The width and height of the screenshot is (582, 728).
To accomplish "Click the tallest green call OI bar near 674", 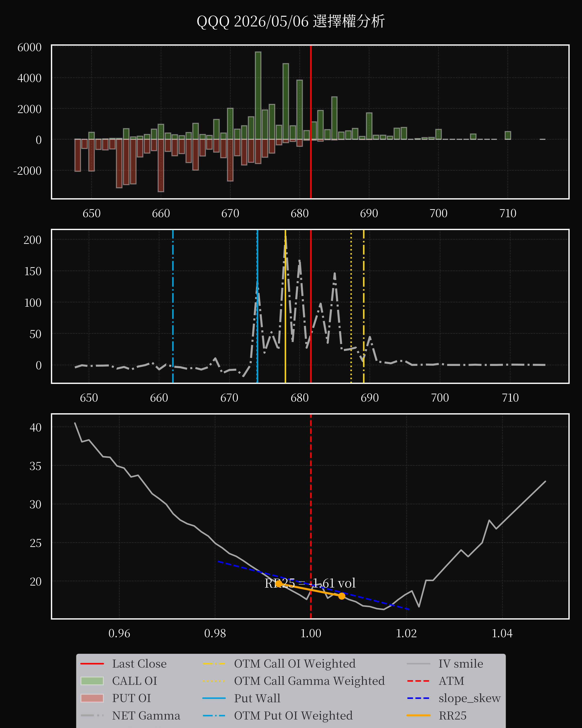I will tap(258, 96).
